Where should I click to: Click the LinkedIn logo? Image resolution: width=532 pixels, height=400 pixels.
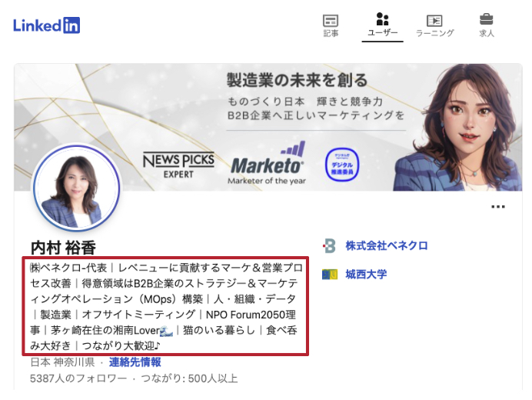(x=46, y=25)
